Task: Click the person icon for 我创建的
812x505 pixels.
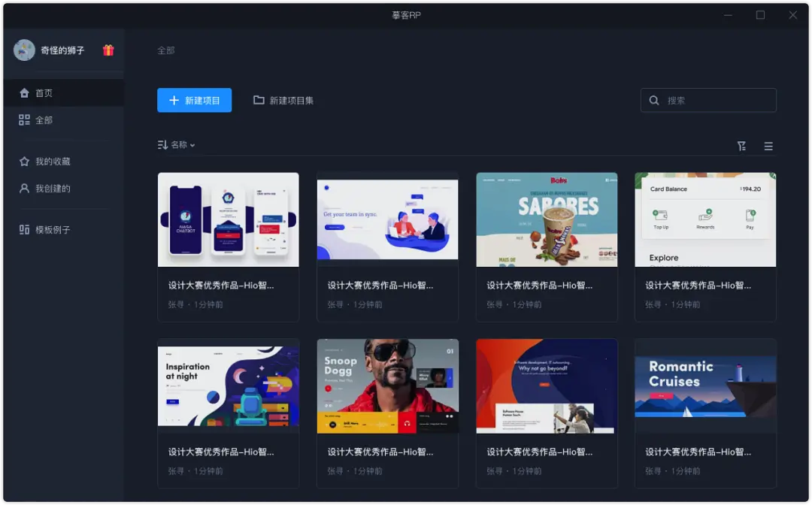Action: (24, 189)
